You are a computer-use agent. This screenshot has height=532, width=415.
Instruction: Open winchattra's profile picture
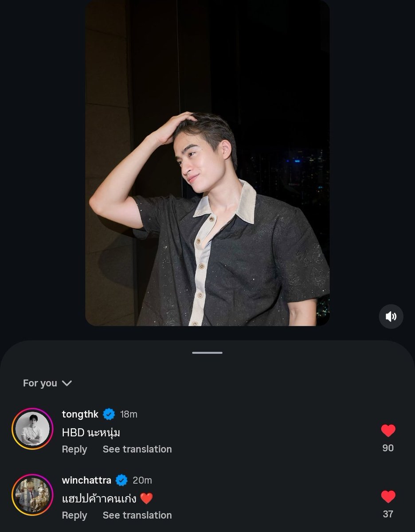click(32, 495)
